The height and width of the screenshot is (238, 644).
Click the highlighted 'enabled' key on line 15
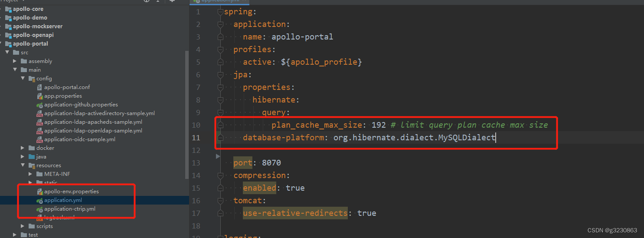pos(259,188)
